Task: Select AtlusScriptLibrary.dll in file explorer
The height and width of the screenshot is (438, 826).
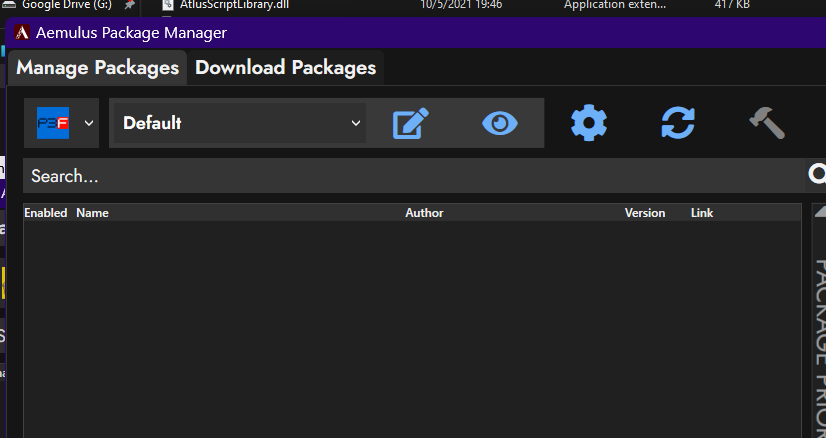Action: coord(234,5)
